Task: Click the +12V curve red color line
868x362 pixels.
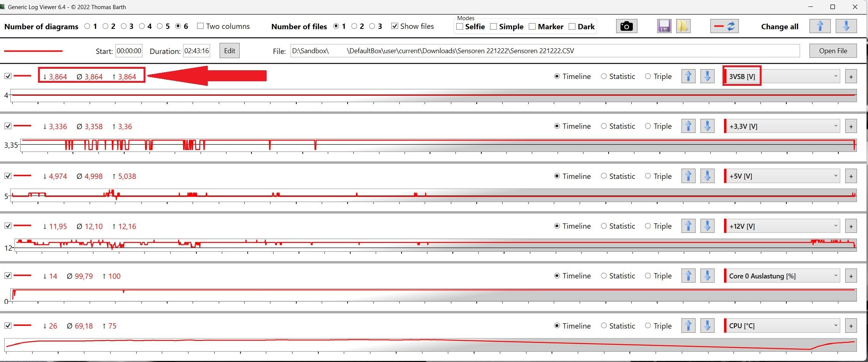Action: (22, 226)
